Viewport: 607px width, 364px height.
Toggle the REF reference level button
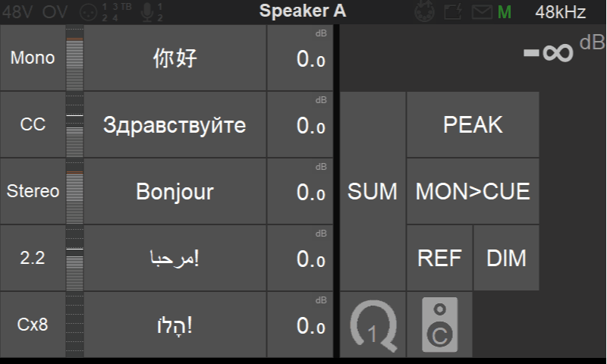(439, 258)
